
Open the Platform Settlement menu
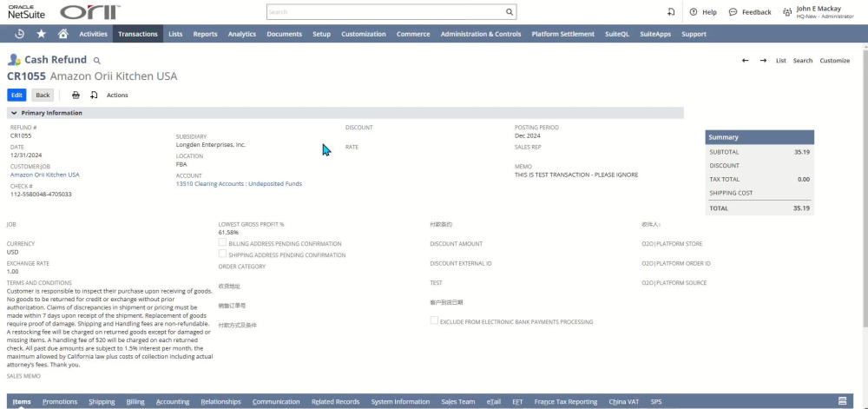[563, 34]
